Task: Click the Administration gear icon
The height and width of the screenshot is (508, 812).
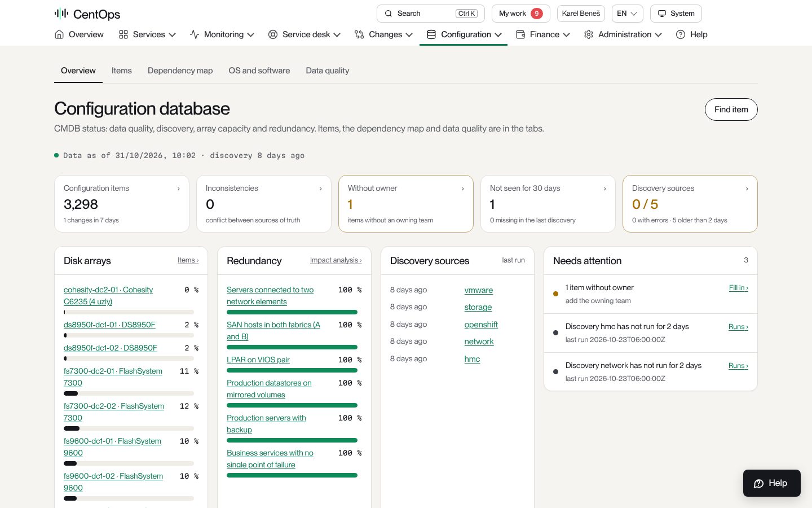Action: 589,34
